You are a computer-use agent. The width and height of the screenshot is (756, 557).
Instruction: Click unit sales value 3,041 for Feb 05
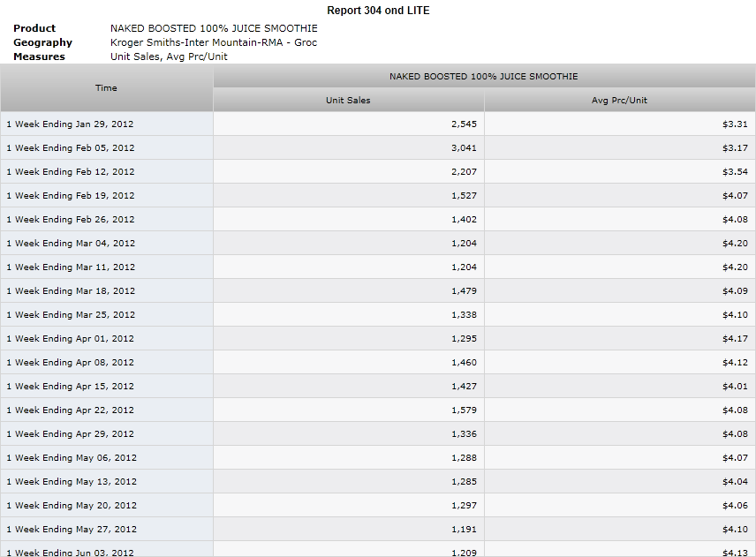(x=464, y=148)
